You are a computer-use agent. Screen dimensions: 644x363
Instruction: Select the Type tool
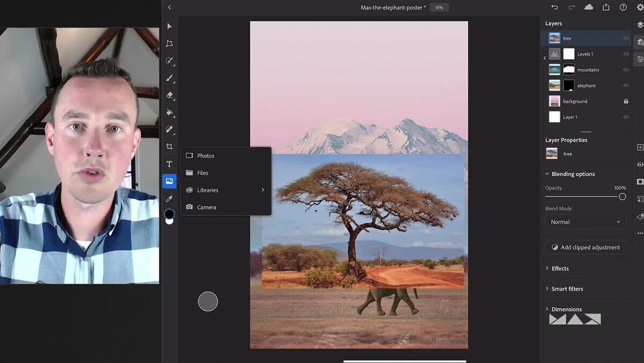tap(170, 164)
